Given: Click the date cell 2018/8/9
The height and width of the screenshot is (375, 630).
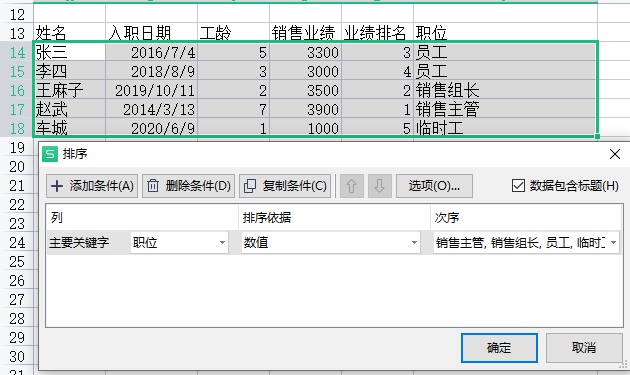Looking at the screenshot, I should pos(151,71).
